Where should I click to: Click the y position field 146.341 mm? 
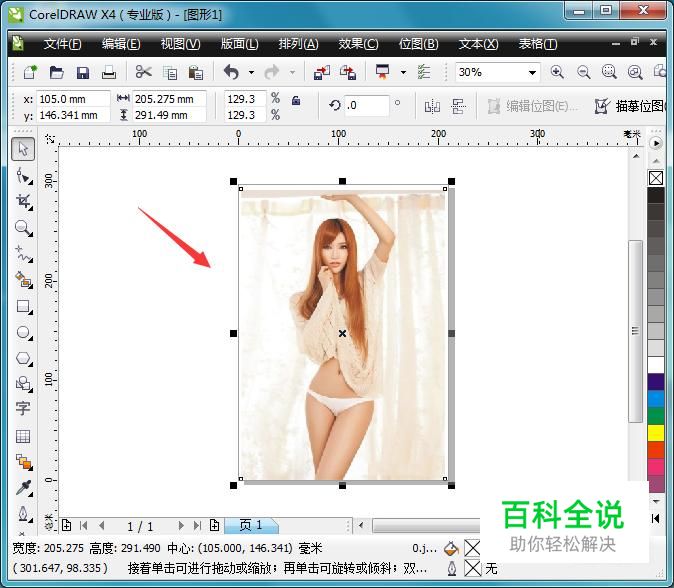(73, 115)
